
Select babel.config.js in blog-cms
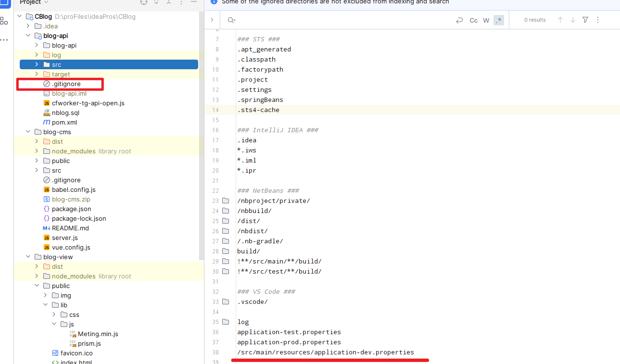[74, 189]
